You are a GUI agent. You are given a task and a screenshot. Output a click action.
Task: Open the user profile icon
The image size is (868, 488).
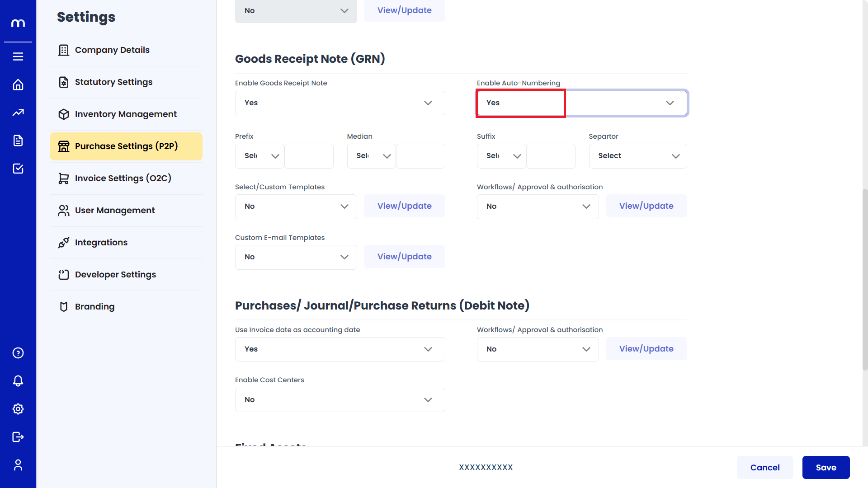click(x=18, y=465)
